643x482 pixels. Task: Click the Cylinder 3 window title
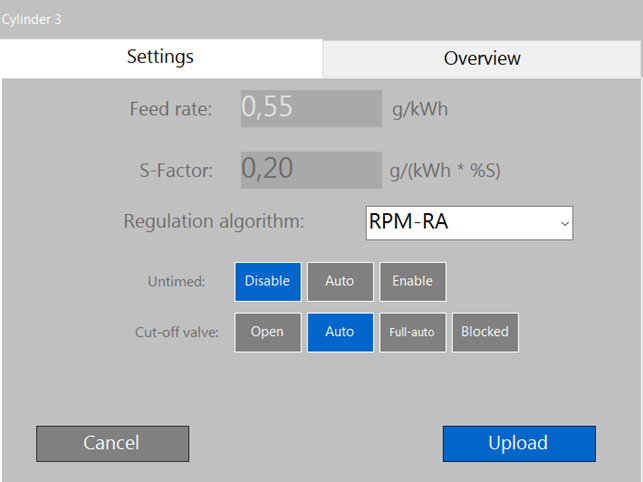31,19
